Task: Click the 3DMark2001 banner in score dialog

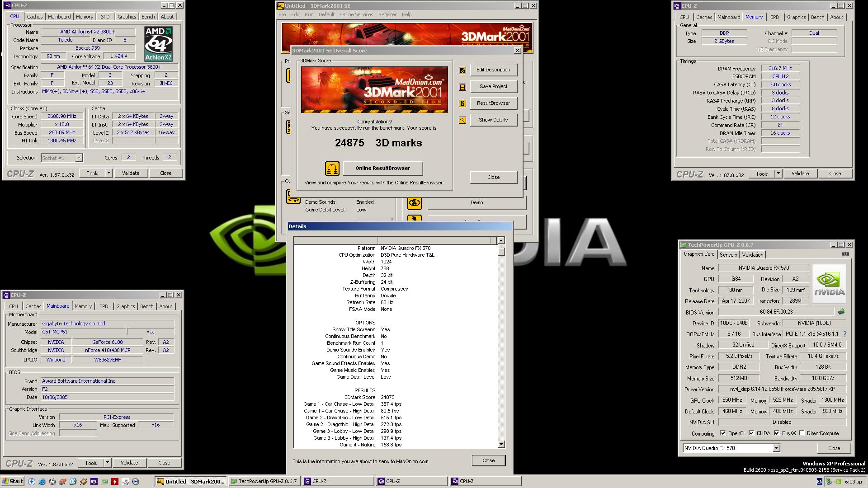Action: (x=374, y=90)
